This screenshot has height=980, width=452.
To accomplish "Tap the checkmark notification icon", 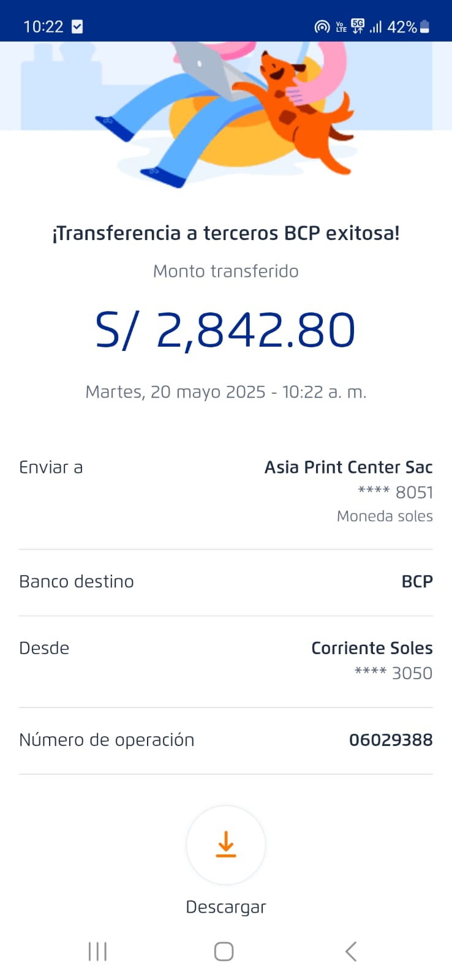I will coord(77,26).
